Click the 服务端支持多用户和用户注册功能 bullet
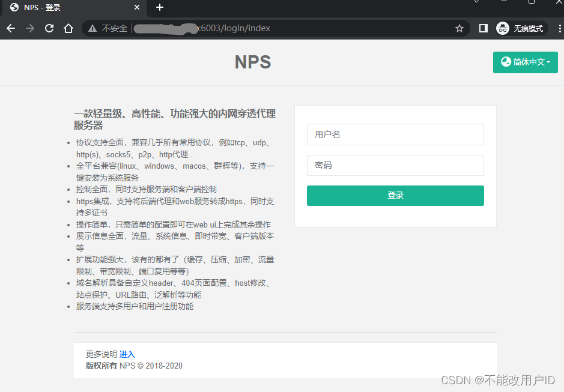564x392 pixels. 135,306
